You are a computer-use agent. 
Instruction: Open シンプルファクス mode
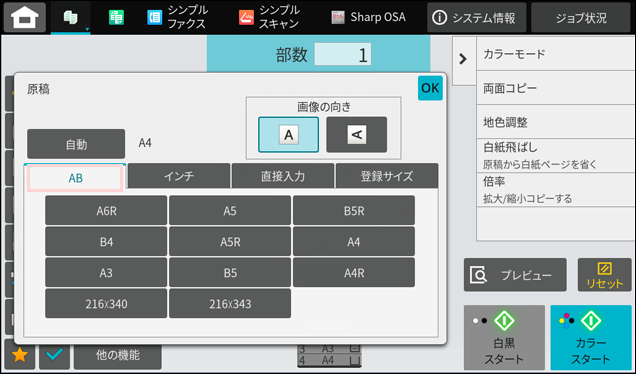(x=177, y=17)
